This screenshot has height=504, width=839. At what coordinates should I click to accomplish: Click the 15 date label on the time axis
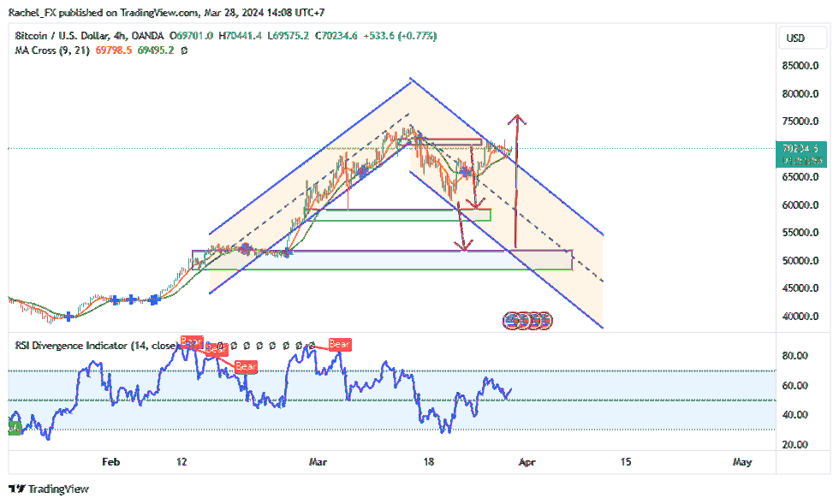pos(626,462)
